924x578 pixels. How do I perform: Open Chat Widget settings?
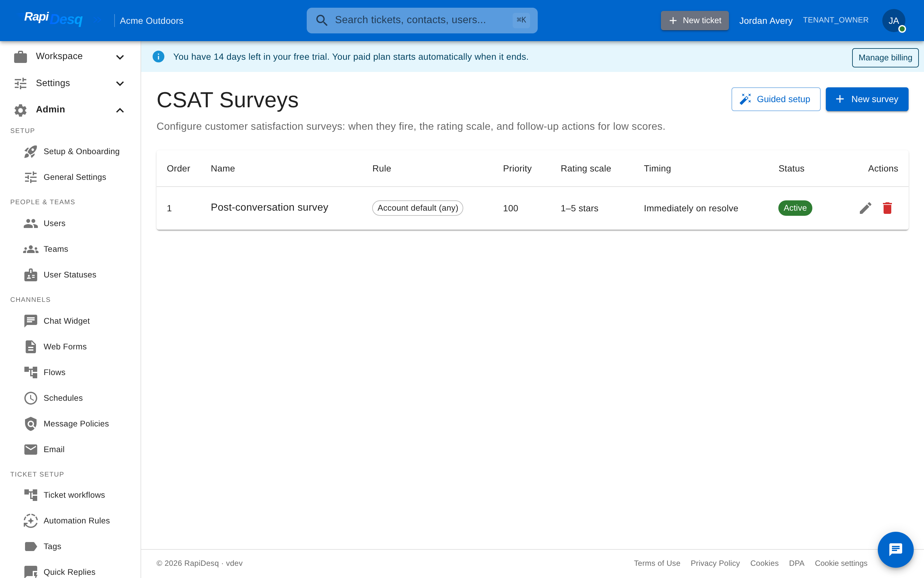[71, 321]
